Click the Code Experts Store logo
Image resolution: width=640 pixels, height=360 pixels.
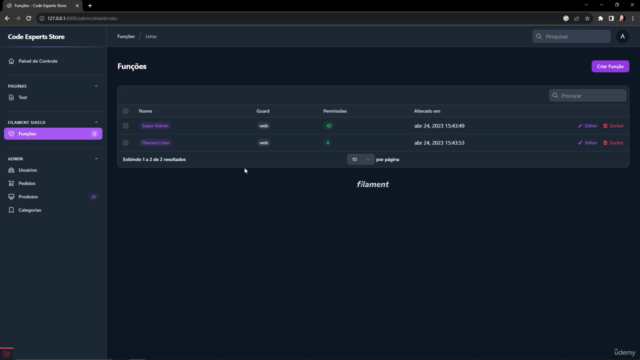(x=36, y=37)
